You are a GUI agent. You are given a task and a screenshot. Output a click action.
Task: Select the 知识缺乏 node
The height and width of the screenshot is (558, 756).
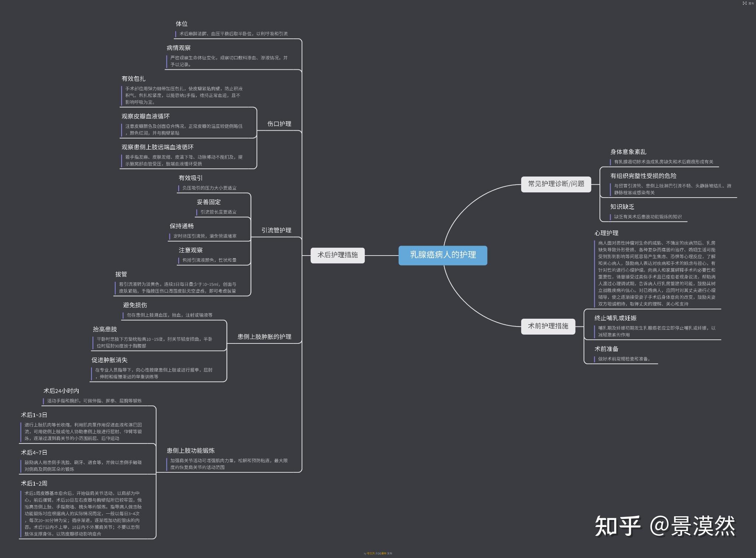click(622, 207)
